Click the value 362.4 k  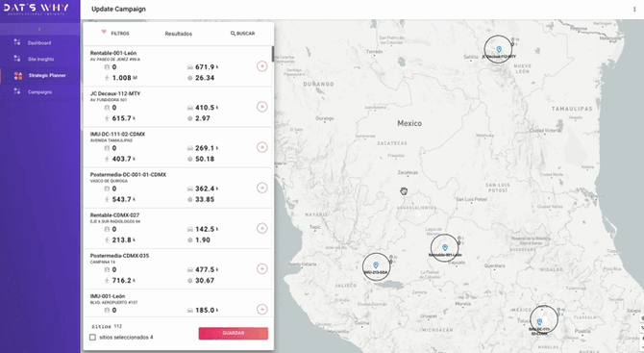[207, 189]
